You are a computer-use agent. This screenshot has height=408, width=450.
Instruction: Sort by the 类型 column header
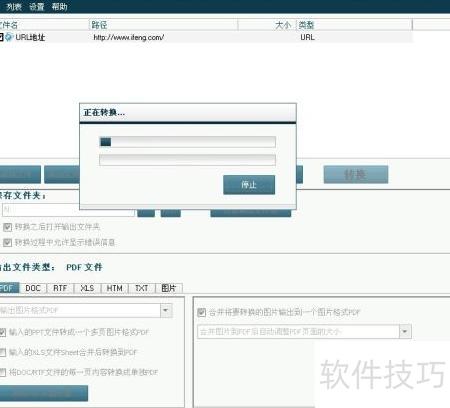click(x=354, y=25)
